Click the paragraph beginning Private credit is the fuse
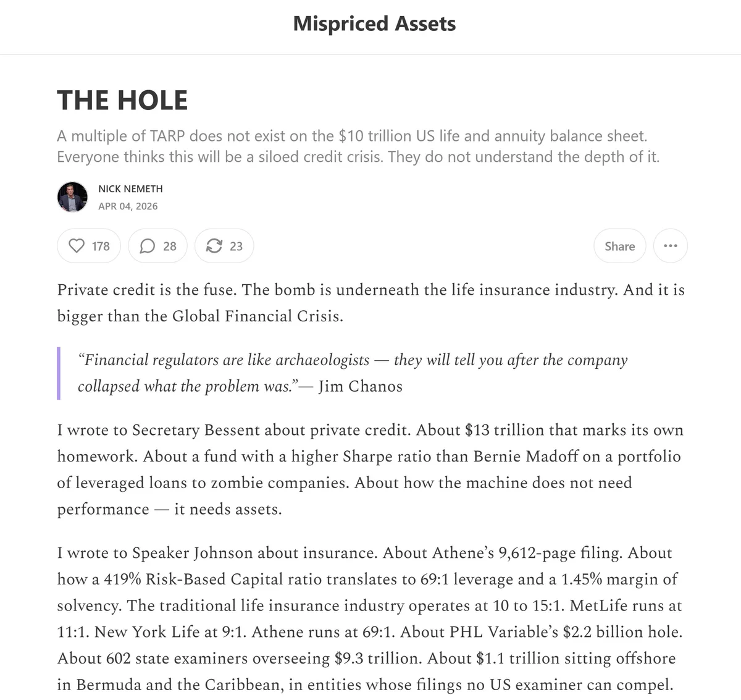This screenshot has height=700, width=741. (371, 303)
